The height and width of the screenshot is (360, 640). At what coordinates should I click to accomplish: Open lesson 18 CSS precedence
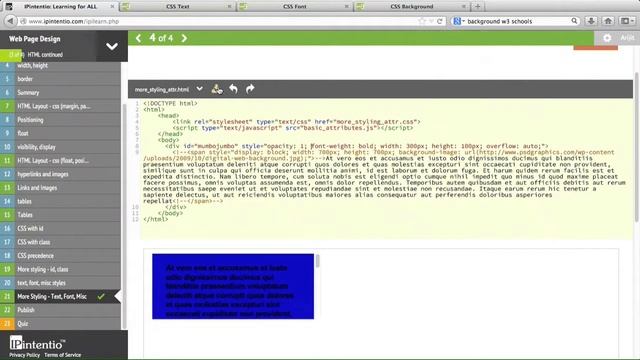[x=60, y=256]
